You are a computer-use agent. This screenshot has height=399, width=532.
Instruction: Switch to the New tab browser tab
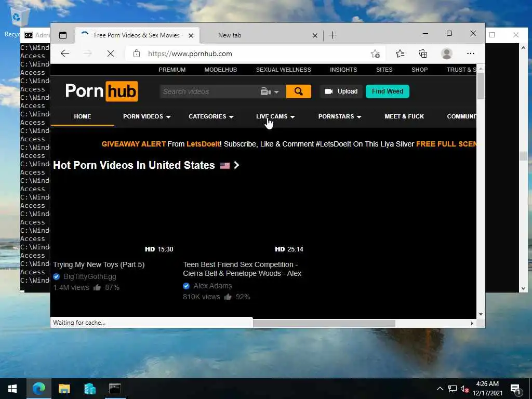[x=261, y=35]
